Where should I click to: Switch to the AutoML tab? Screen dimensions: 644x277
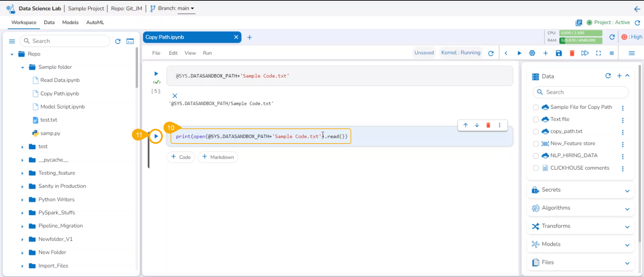[x=95, y=23]
